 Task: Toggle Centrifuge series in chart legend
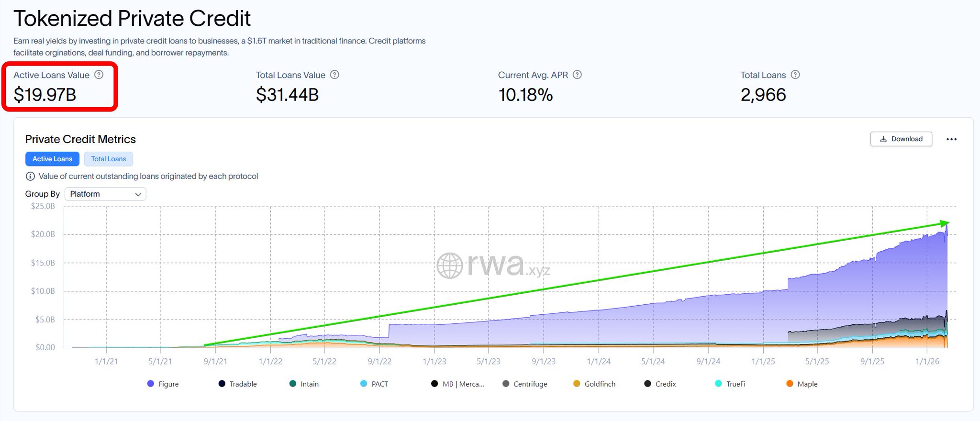click(x=525, y=384)
